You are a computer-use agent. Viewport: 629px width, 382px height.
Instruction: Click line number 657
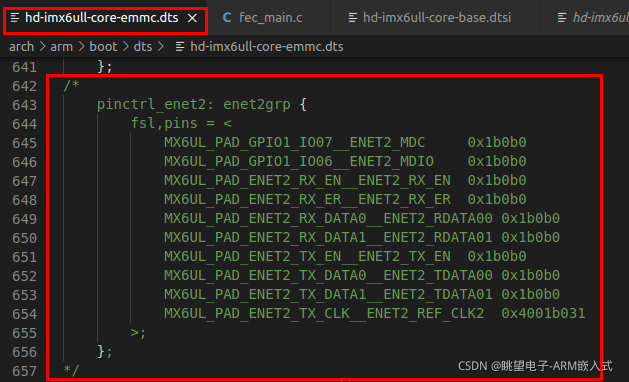[x=24, y=371]
